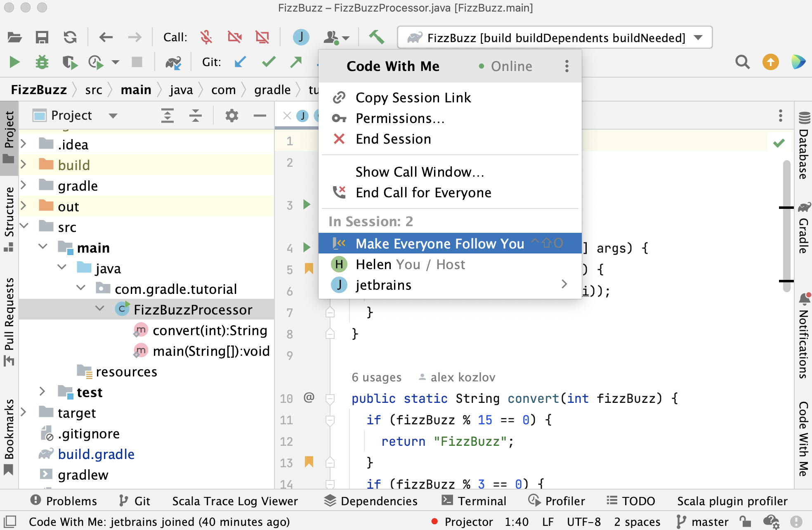Open the Problems tool window
Screen dimensions: 812x530
pos(64,501)
